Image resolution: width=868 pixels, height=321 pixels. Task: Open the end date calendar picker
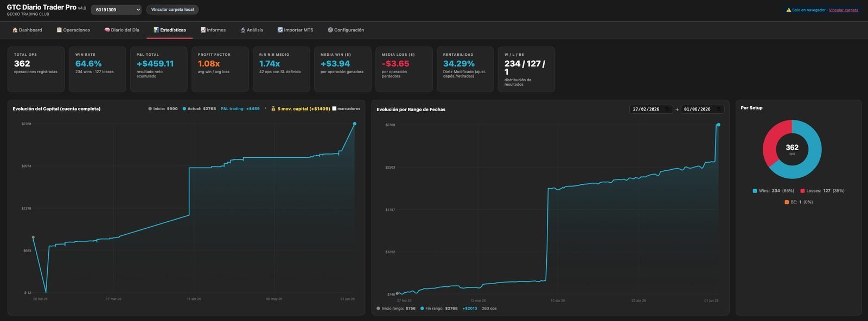tap(719, 109)
